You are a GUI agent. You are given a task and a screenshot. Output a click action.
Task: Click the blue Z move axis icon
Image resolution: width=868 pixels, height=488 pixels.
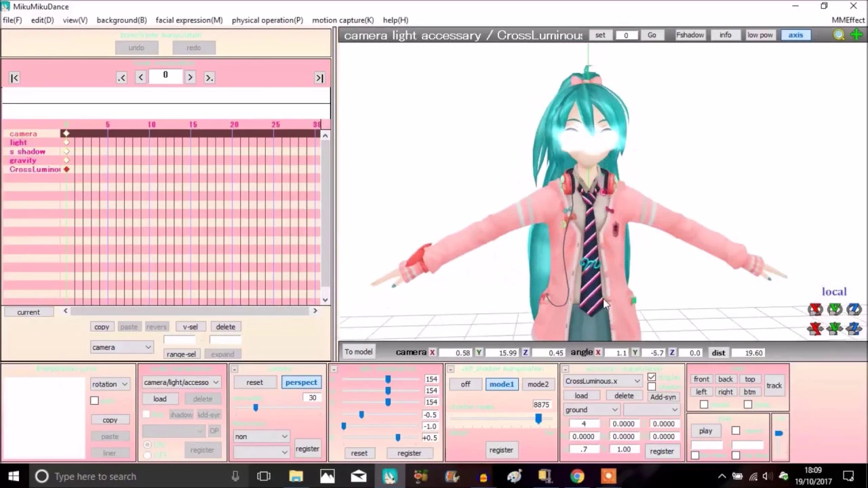(x=854, y=329)
